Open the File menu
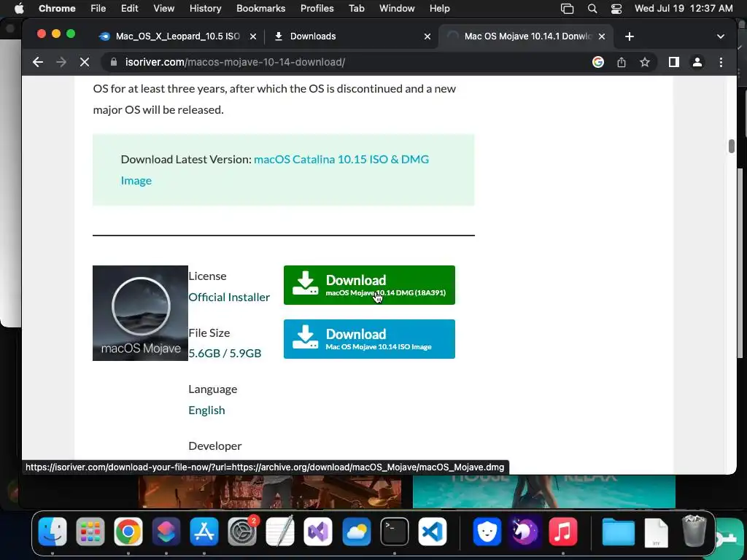Screen dimensions: 747x560 (98, 9)
